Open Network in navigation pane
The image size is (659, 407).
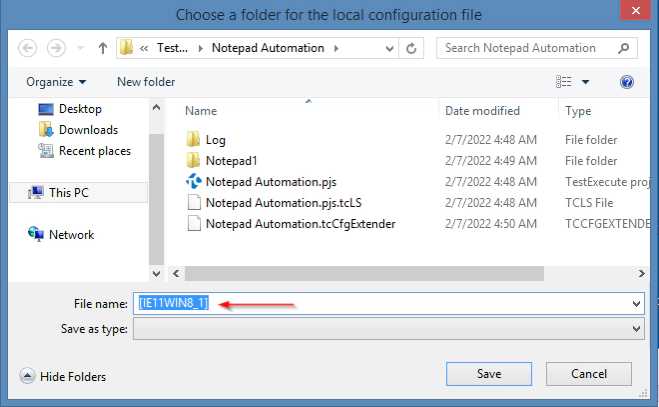(x=71, y=235)
